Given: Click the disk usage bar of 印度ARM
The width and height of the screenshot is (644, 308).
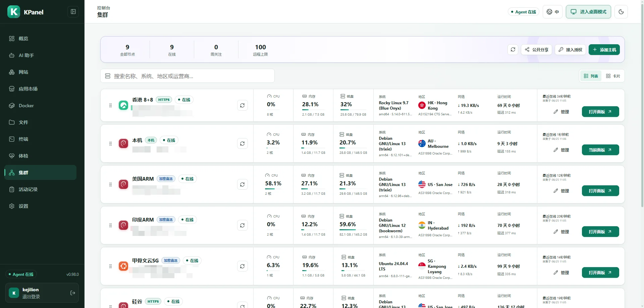Looking at the screenshot, I should (x=353, y=230).
